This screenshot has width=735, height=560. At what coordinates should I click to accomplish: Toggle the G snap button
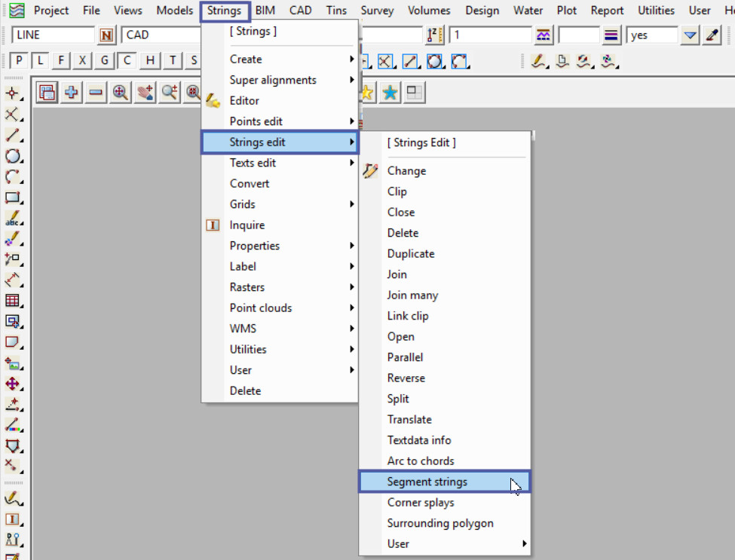105,60
